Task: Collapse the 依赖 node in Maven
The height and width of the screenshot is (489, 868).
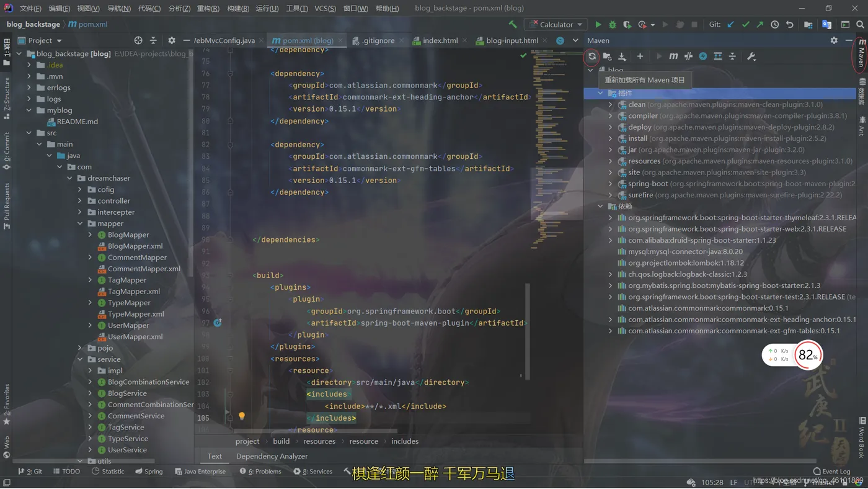Action: point(600,207)
